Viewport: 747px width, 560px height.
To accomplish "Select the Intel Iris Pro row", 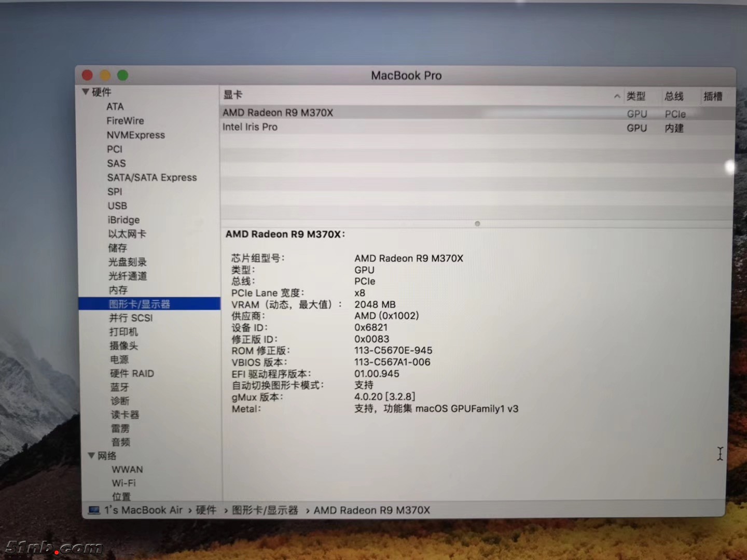I will (x=477, y=127).
